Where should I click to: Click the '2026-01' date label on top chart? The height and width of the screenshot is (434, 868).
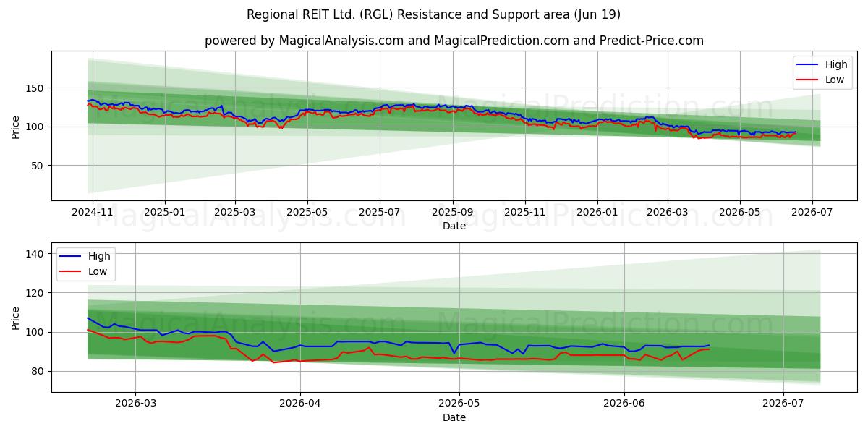point(597,213)
